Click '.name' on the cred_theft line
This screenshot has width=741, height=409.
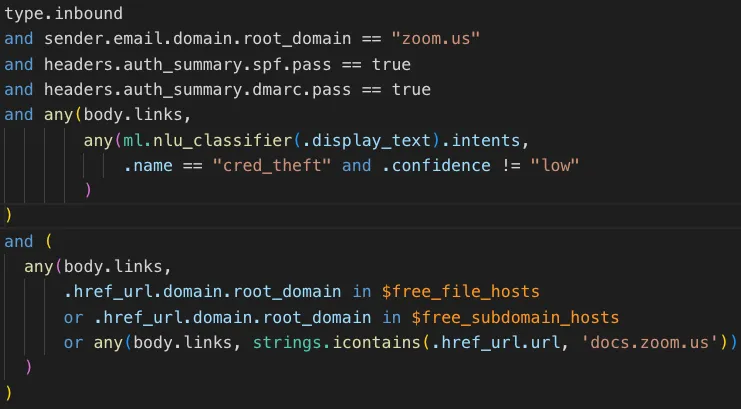coord(148,165)
